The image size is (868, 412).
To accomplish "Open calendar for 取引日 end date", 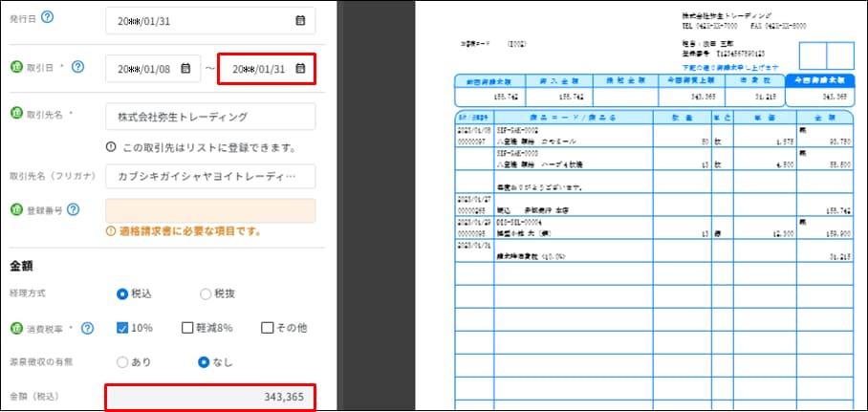I will 300,68.
